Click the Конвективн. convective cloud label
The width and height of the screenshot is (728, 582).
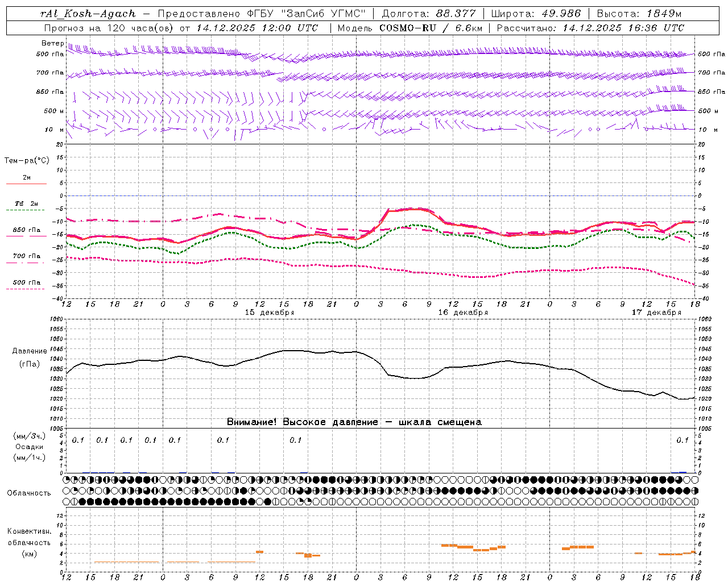[x=30, y=531]
